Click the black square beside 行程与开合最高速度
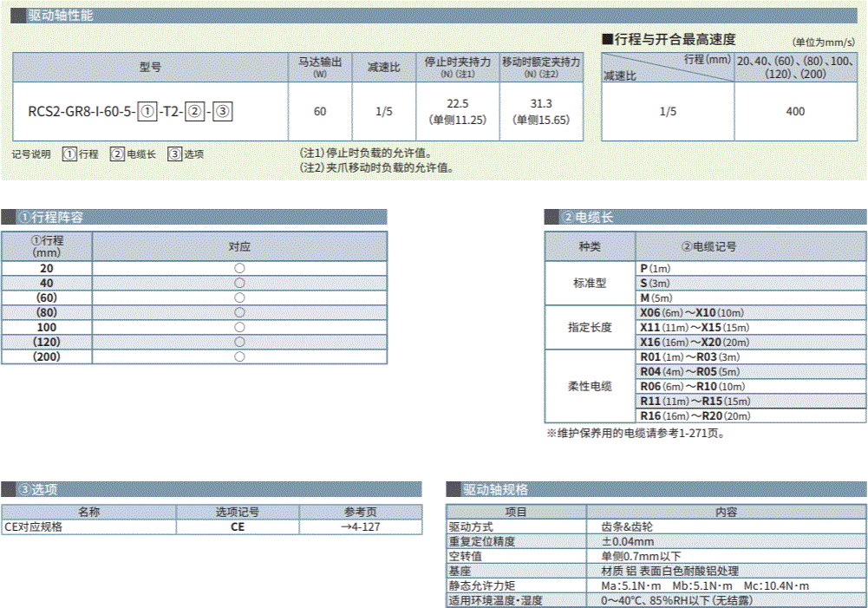Screen dimensions: 868x608 [607, 40]
